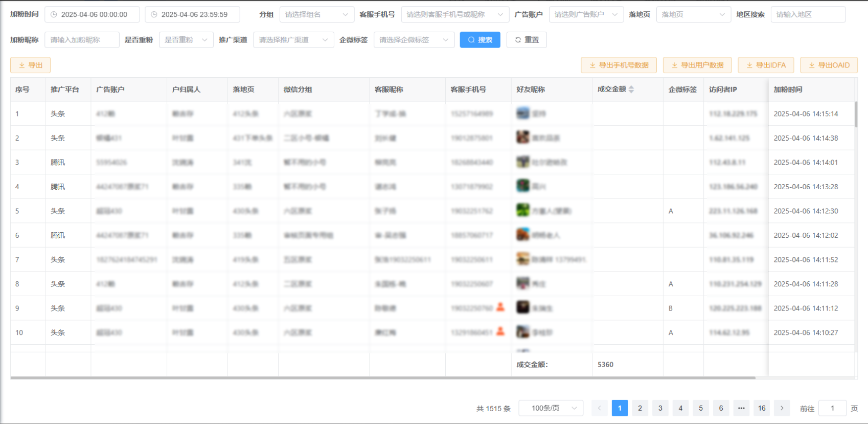Reset filters with the 重置 button

point(527,40)
